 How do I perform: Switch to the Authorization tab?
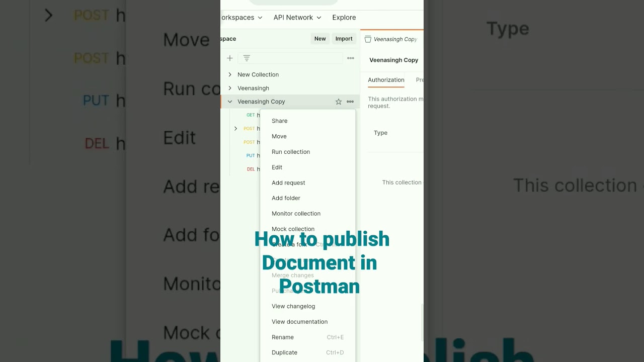pos(386,80)
